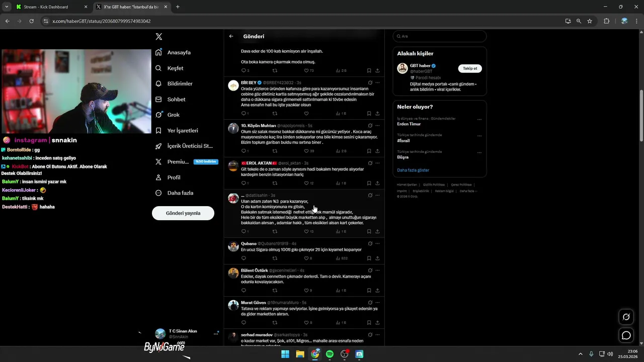Share the EROL AKTAN reply
Screen dimensions: 644x362
377,183
